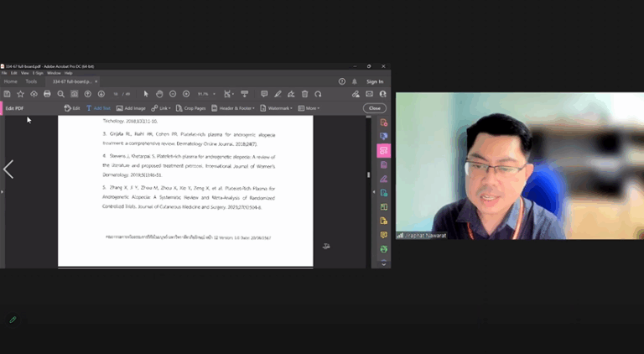Image resolution: width=644 pixels, height=354 pixels.
Task: Expand the Header & Footer dropdown
Action: [234, 108]
